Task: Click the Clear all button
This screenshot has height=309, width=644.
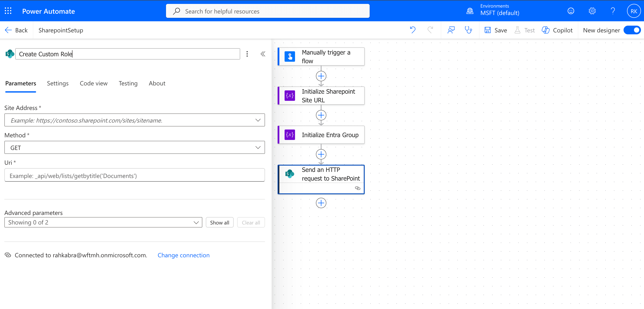Action: click(x=251, y=222)
